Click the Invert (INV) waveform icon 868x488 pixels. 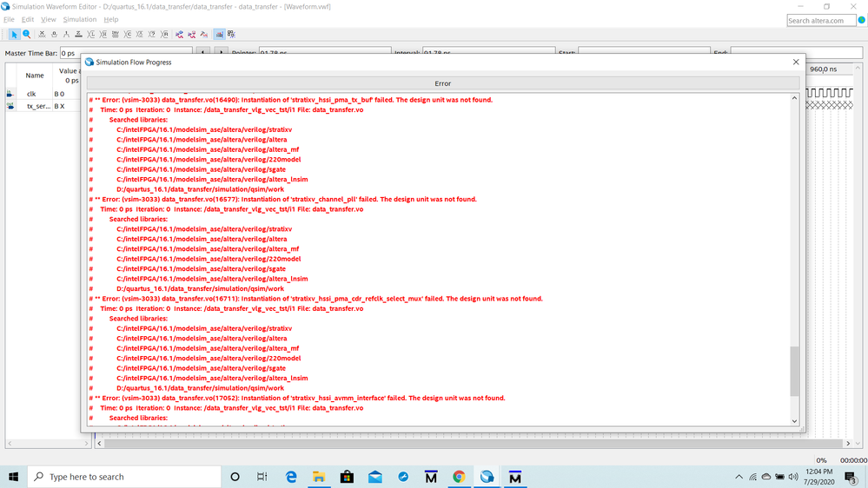coord(116,35)
